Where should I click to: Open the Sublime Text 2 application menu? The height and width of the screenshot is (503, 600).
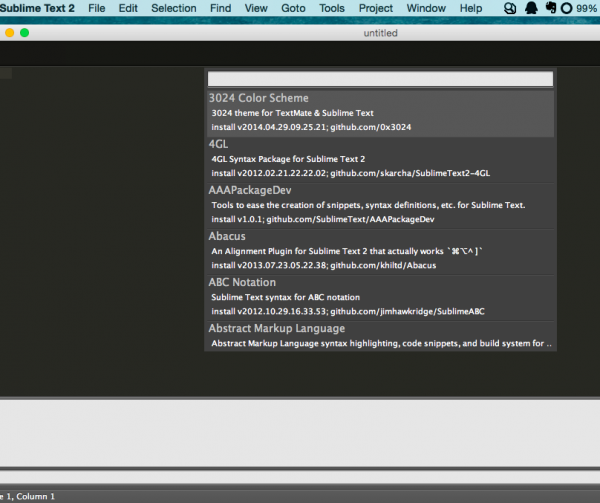[x=37, y=8]
